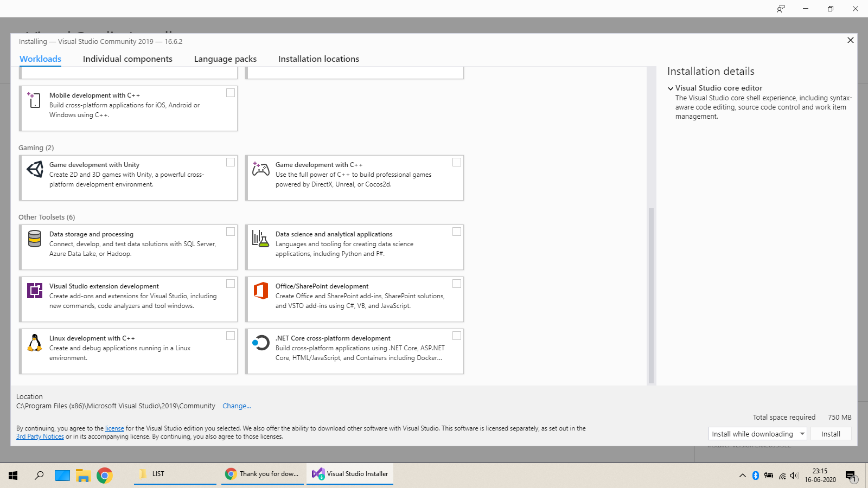Image resolution: width=868 pixels, height=488 pixels.
Task: Click the Visual Studio Installer taskbar button
Action: pos(350,474)
